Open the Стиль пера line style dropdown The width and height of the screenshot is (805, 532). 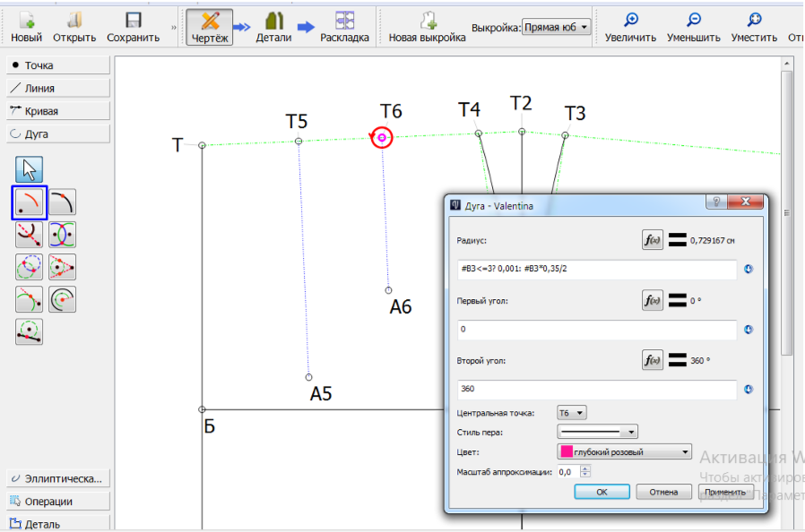598,432
